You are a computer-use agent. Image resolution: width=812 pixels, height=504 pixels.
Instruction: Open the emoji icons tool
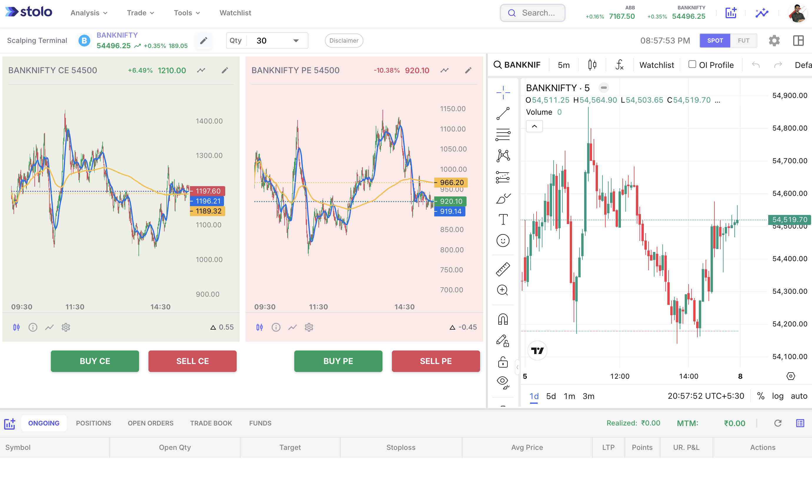tap(503, 241)
